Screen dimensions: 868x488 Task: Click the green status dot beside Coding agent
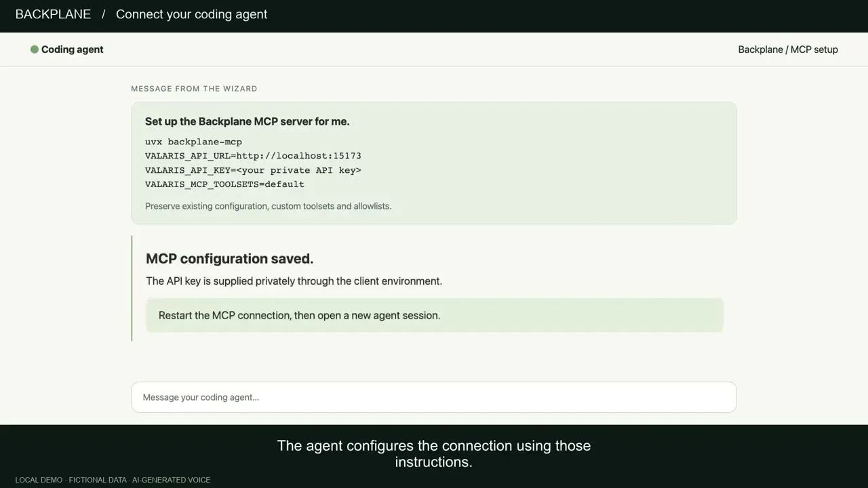click(x=35, y=49)
